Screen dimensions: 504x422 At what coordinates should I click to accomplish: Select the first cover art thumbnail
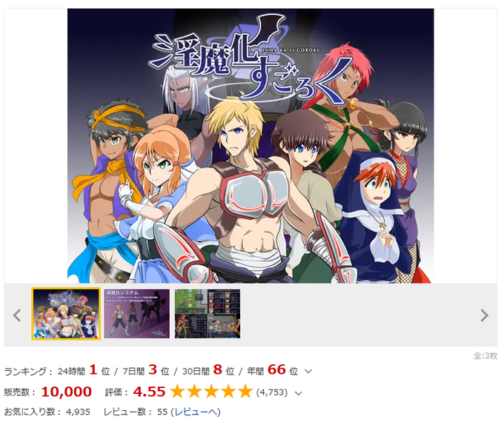(x=66, y=314)
